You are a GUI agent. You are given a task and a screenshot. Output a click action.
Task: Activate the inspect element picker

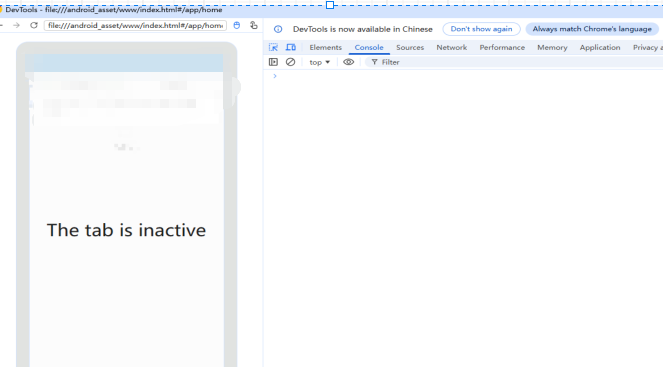[x=274, y=47]
